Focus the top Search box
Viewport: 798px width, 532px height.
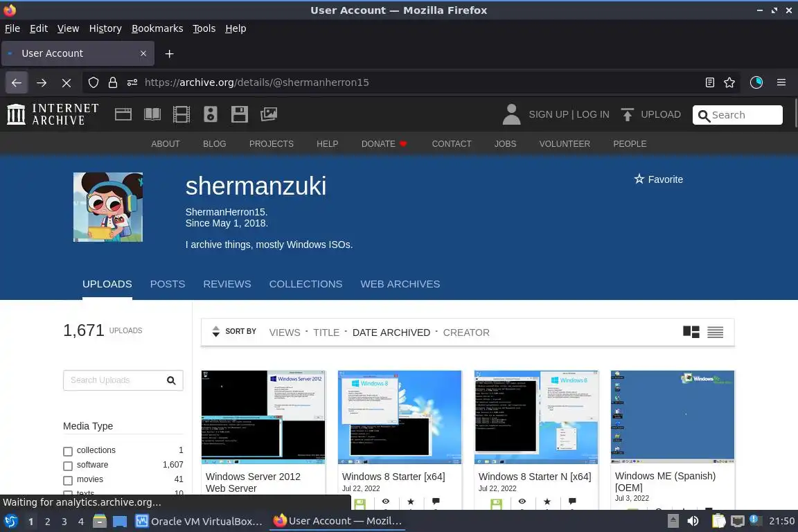[738, 114]
